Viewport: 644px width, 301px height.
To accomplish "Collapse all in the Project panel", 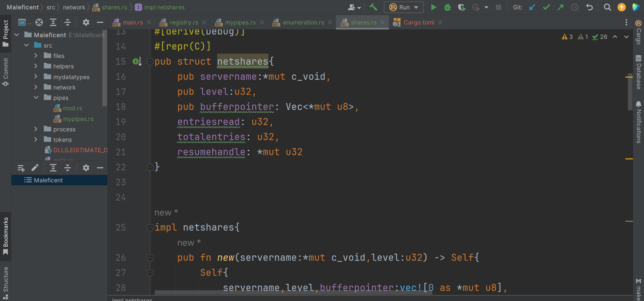I will click(x=67, y=22).
